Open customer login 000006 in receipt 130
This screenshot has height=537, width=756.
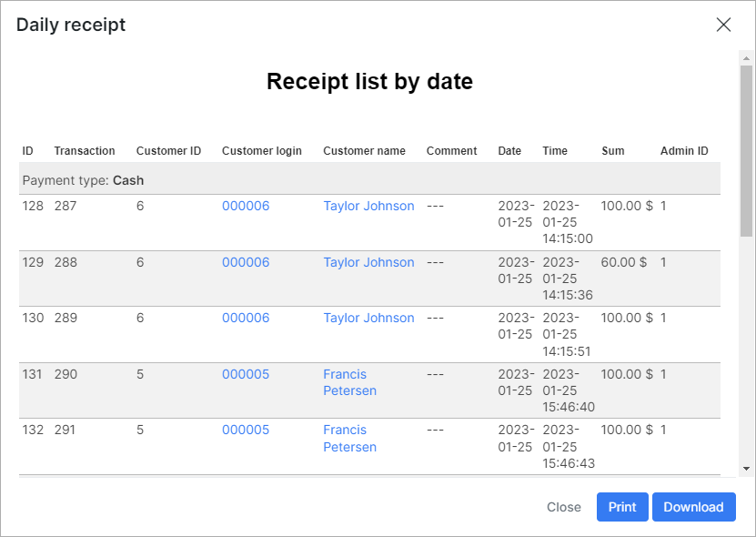click(246, 318)
